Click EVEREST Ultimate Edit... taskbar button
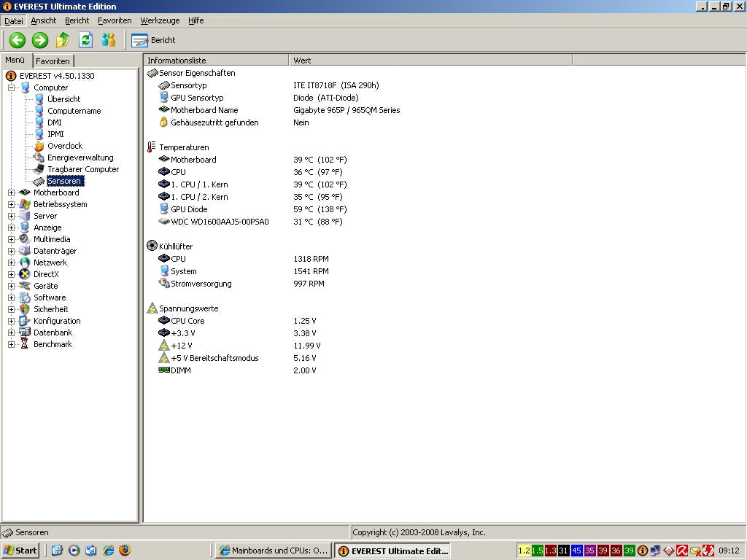 point(392,551)
